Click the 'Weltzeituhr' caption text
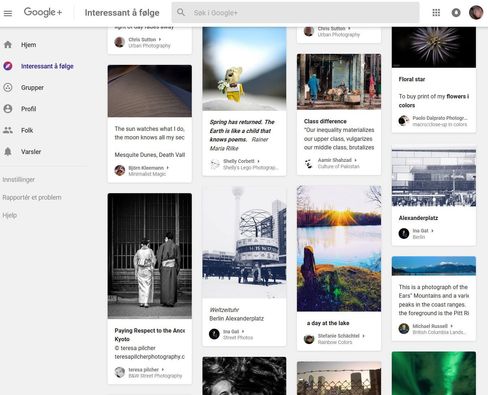488x395 pixels. 224,310
